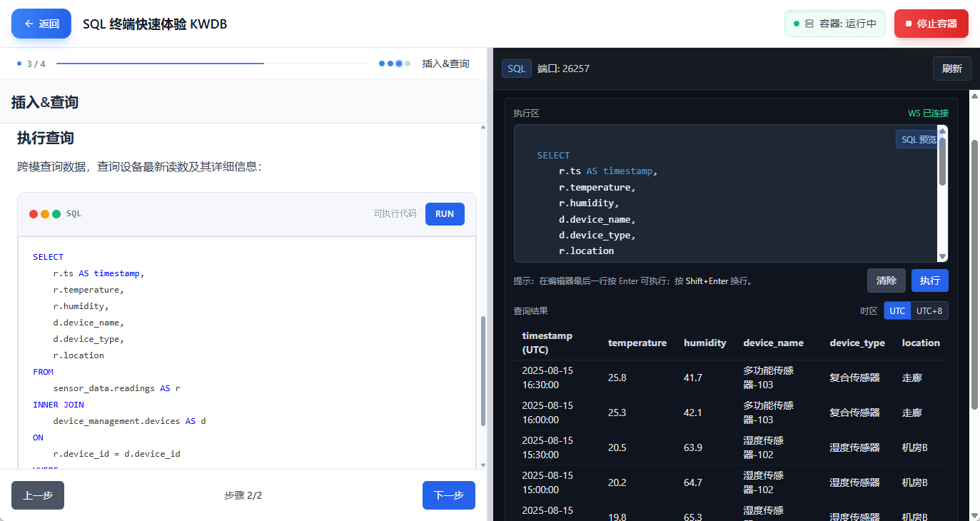Viewport: 980px width, 521px height.
Task: Click the location column header
Action: point(921,343)
